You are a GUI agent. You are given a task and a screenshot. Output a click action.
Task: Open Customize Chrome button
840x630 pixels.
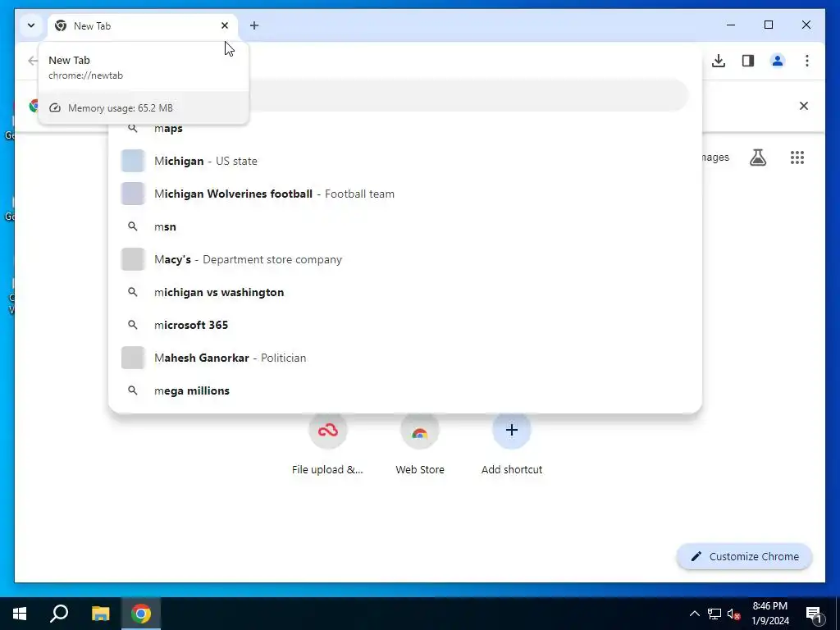[x=745, y=557]
